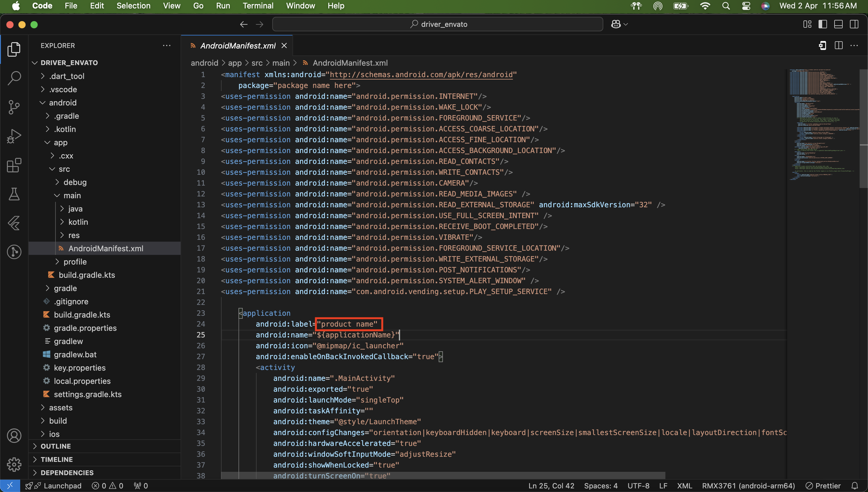Close the AndroidManifest.xml tab
868x492 pixels.
coord(284,45)
